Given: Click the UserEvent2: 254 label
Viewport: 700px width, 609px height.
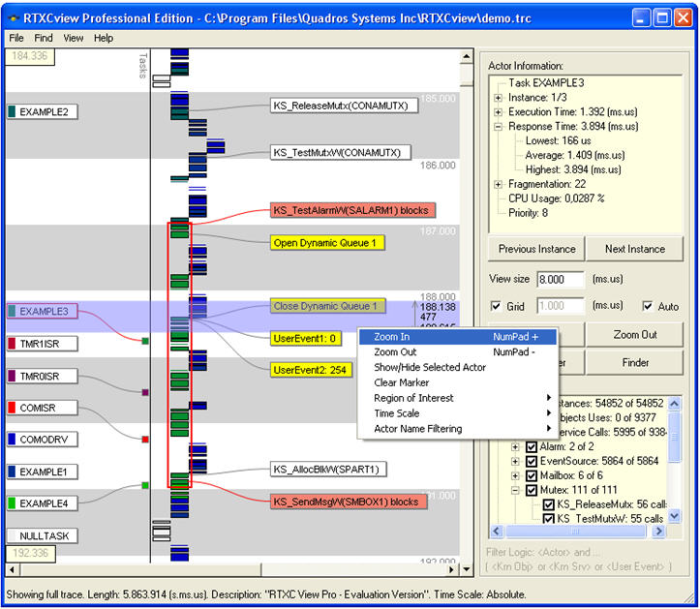Looking at the screenshot, I should point(311,370).
